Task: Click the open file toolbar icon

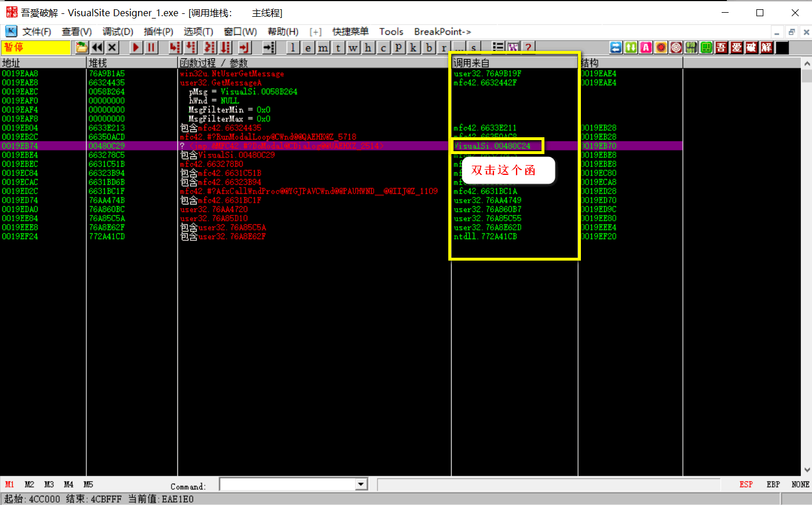Action: 82,47
